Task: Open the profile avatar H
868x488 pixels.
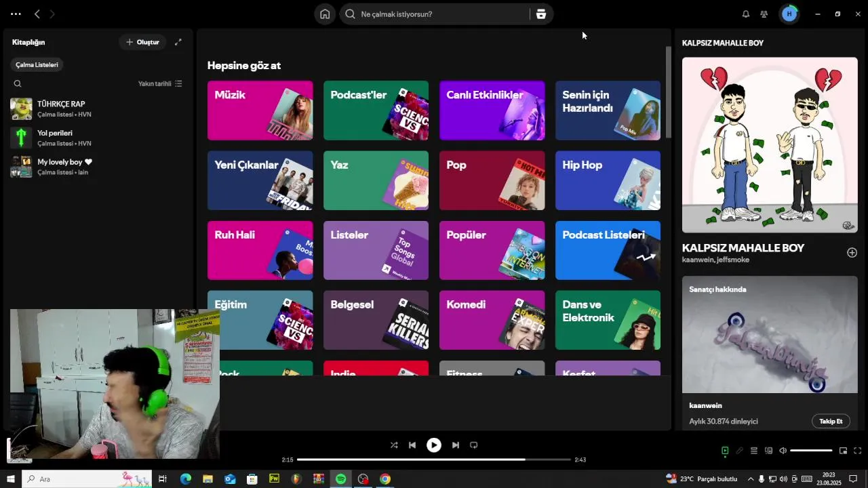Action: click(x=789, y=14)
